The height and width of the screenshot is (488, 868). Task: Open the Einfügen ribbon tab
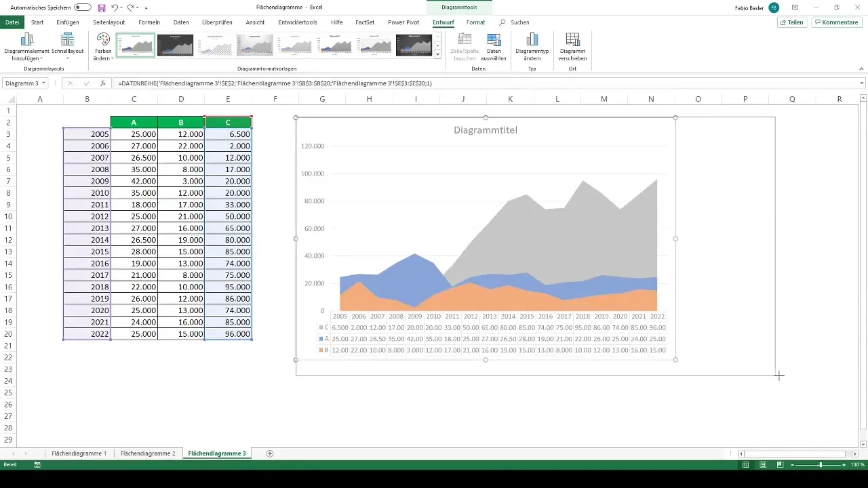click(x=68, y=22)
